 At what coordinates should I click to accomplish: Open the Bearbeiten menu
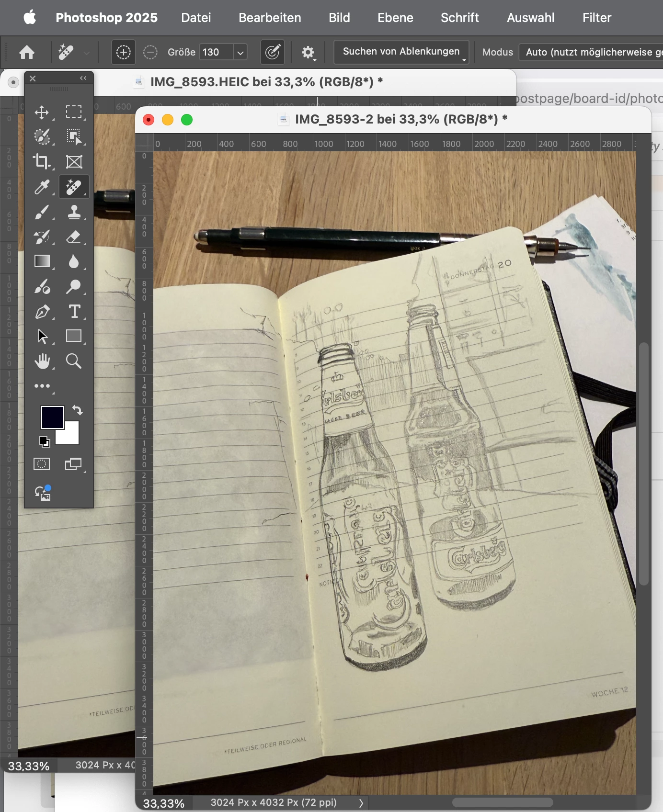[270, 18]
